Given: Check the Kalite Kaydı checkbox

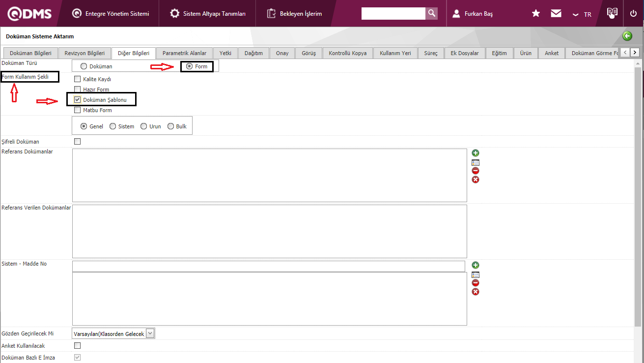Looking at the screenshot, I should pyautogui.click(x=77, y=79).
